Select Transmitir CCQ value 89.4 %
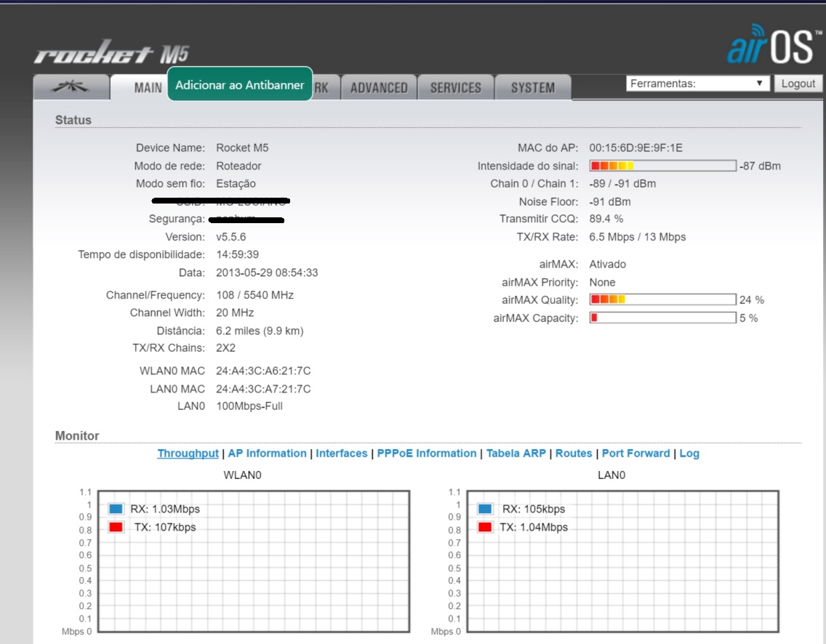 (606, 219)
